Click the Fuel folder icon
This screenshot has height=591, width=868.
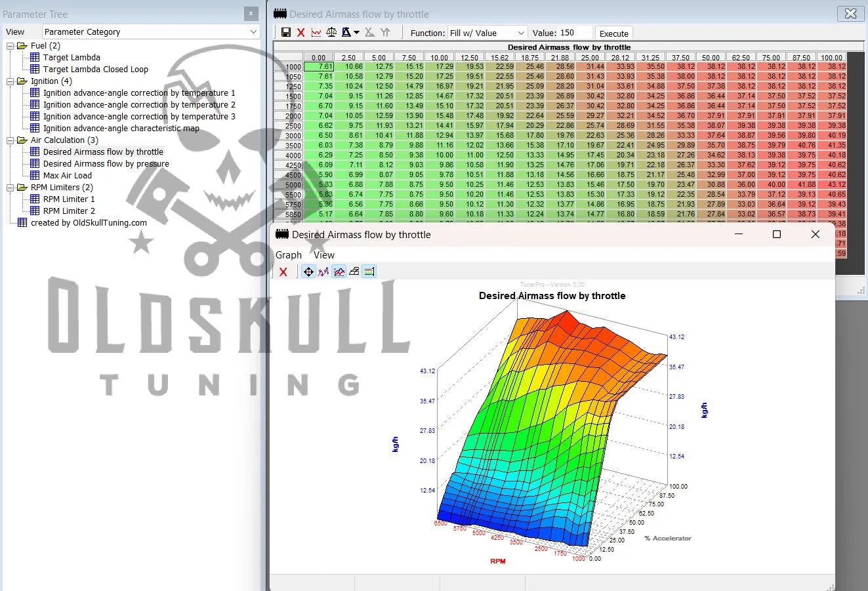[x=22, y=46]
